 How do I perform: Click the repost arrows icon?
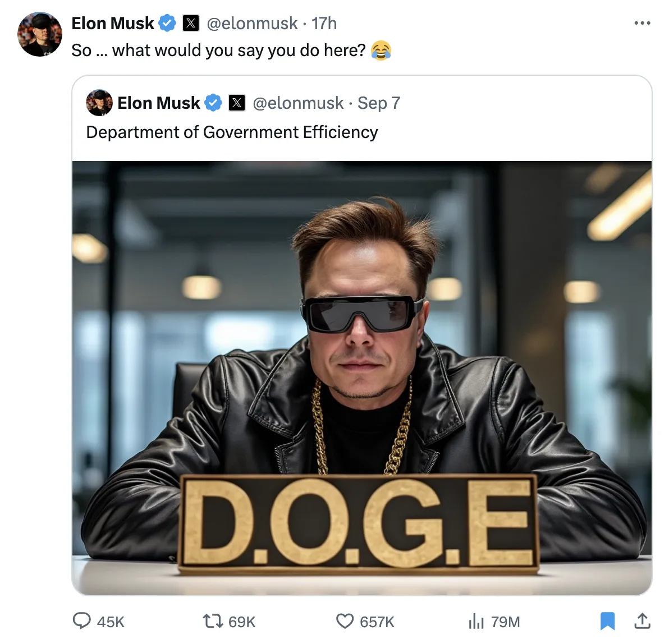[x=213, y=621]
